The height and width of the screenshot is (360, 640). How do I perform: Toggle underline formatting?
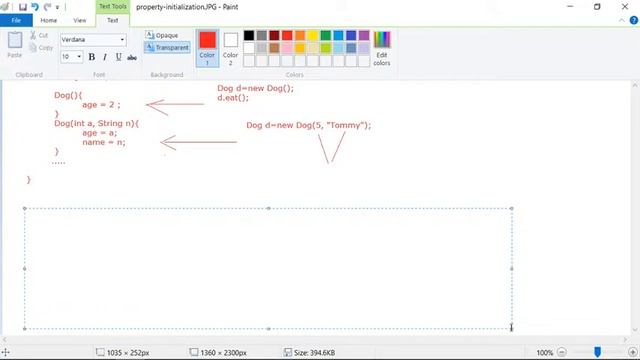(118, 57)
